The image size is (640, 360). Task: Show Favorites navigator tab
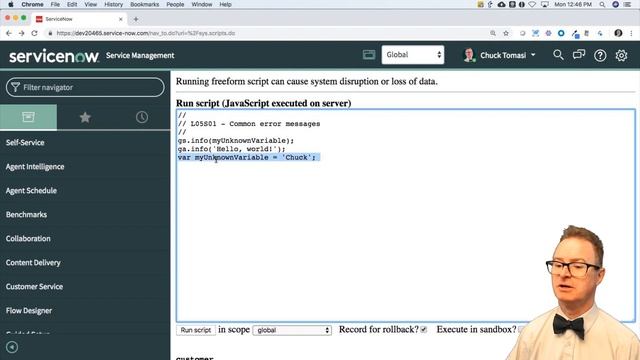pos(85,118)
